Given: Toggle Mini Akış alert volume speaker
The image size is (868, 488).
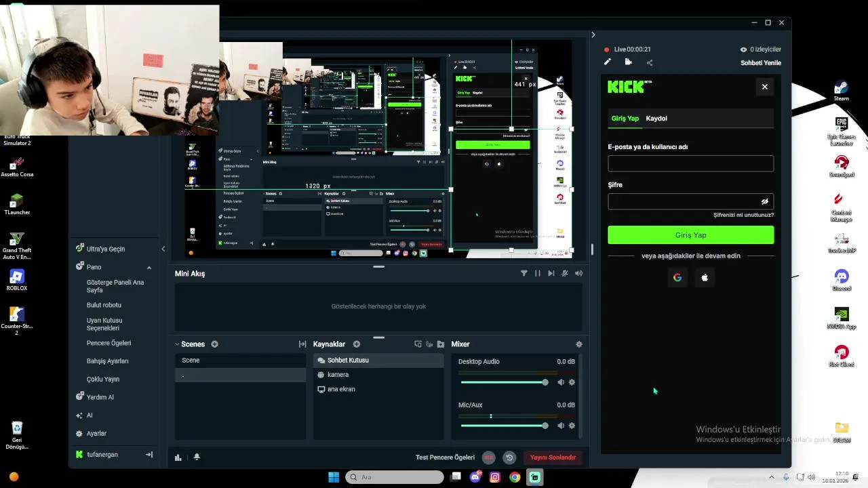Looking at the screenshot, I should tap(578, 273).
